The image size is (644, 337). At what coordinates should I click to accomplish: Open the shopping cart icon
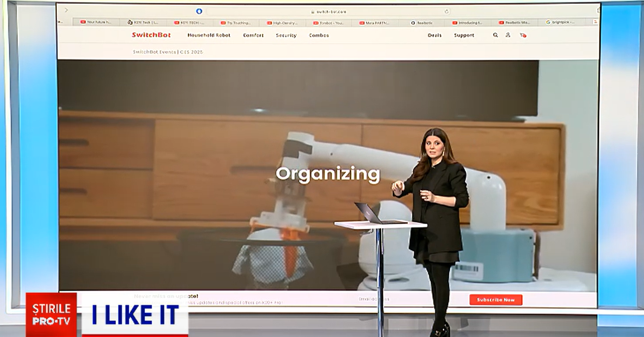[523, 35]
